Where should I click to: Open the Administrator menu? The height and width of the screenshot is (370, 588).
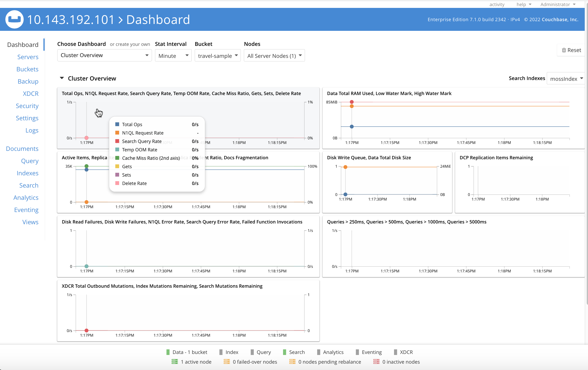click(557, 4)
